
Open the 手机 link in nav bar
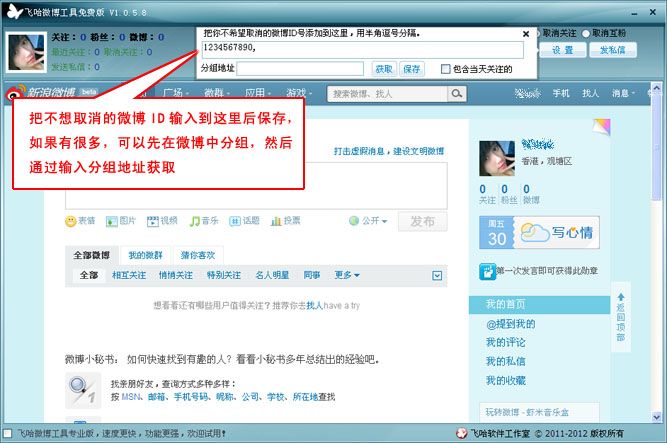tap(561, 93)
